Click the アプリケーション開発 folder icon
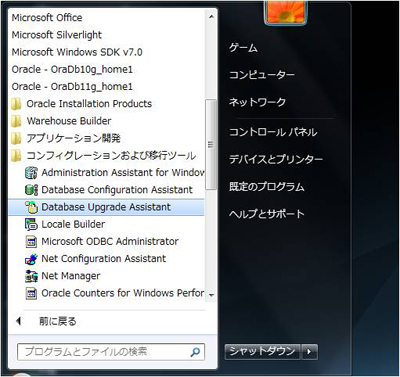Viewport: 400px width, 377px height. [x=16, y=138]
